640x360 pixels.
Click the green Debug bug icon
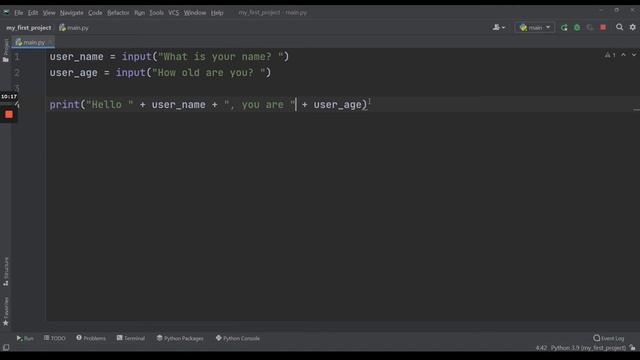[x=577, y=27]
